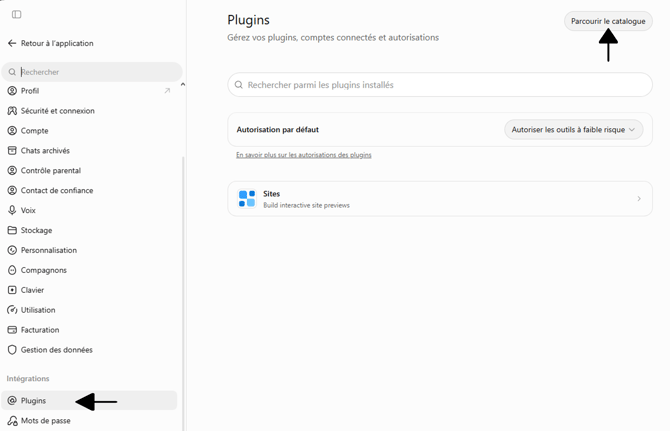Click Parcourir le catalogue button
670x431 pixels.
coord(608,21)
